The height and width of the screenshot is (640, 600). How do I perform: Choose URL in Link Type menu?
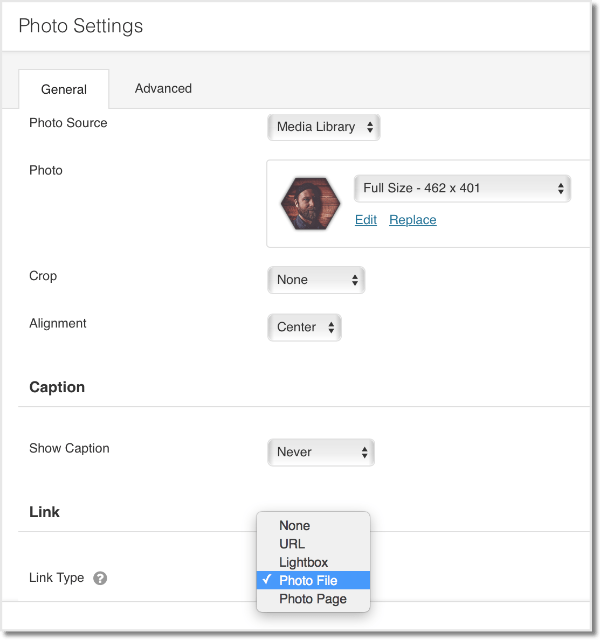point(292,544)
